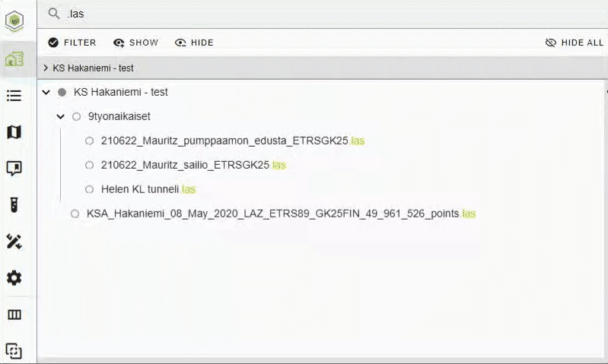Open the columns layout sidebar icon
Screen dimensions: 608x364
[x=14, y=315]
